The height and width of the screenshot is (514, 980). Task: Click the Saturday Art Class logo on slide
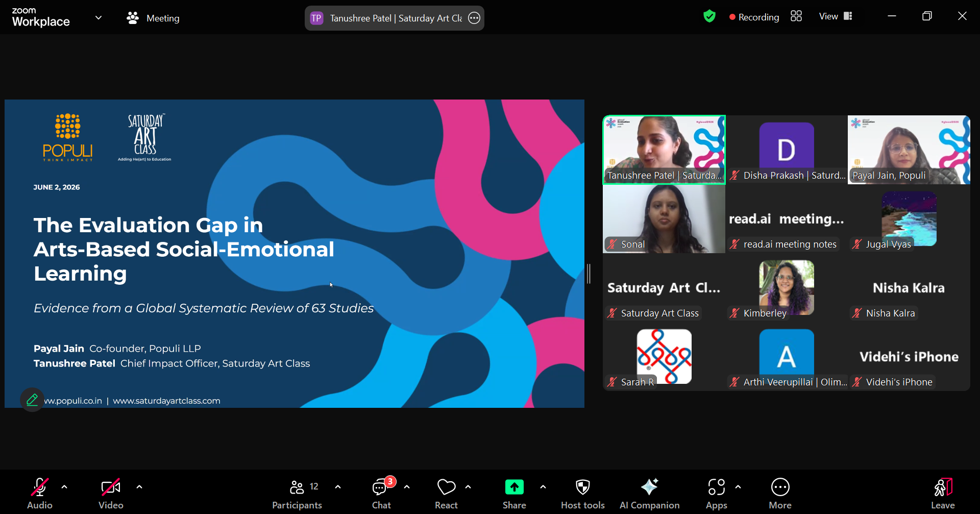click(145, 137)
